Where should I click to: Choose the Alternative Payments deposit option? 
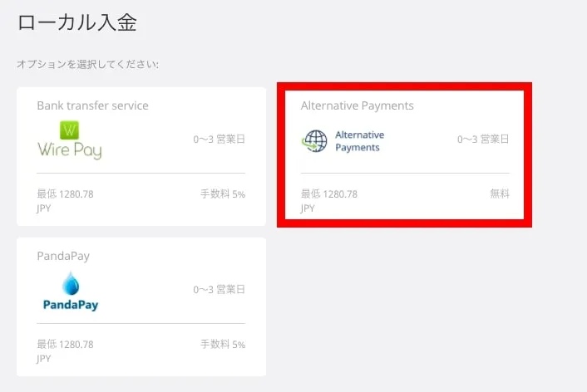(404, 154)
